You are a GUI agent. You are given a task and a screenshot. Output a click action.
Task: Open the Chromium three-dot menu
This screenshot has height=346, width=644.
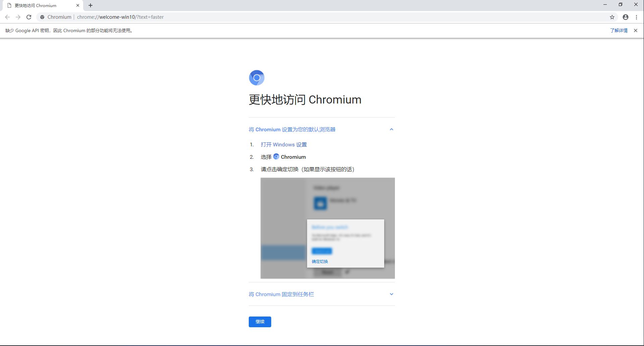637,17
